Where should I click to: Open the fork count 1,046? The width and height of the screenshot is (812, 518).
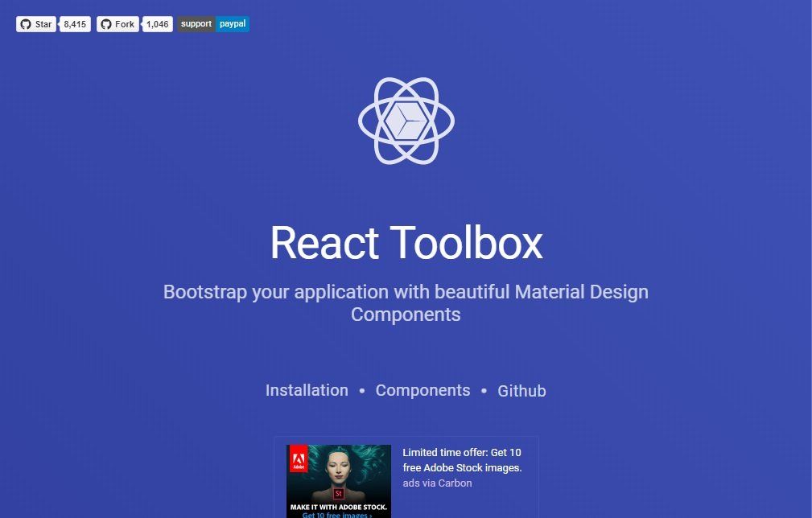pos(157,23)
